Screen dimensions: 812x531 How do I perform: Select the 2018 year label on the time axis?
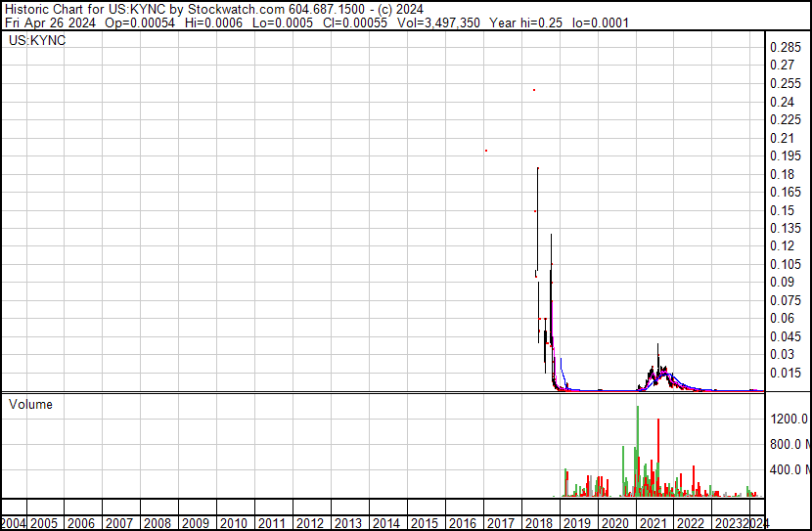click(539, 523)
